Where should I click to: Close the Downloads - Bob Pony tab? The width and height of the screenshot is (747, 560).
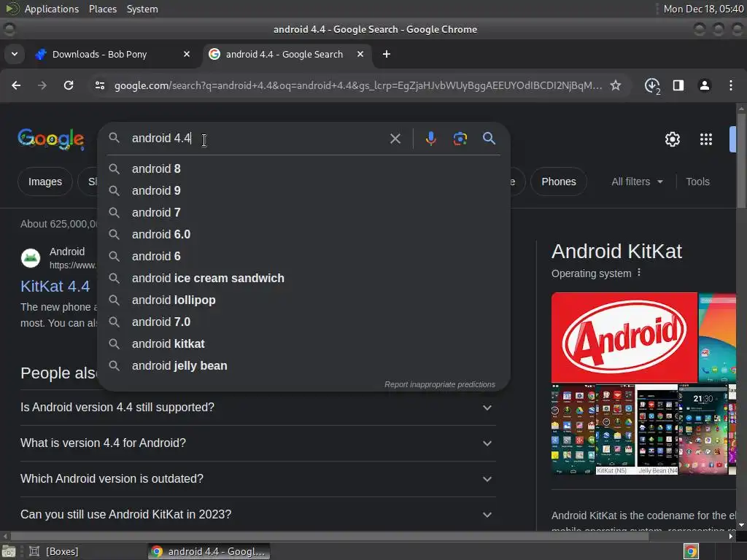[187, 54]
